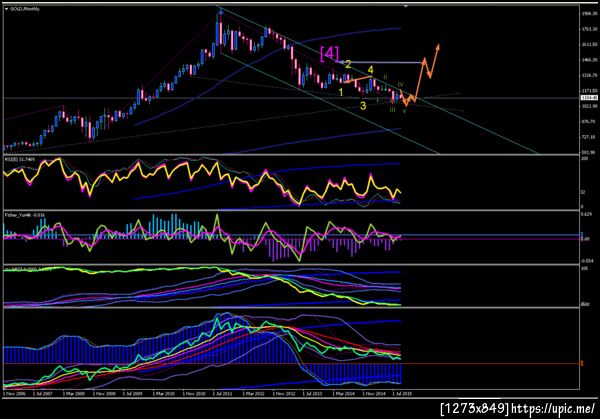
Task: Click the '1 Mar 2010' date on time axis
Action: (x=163, y=393)
